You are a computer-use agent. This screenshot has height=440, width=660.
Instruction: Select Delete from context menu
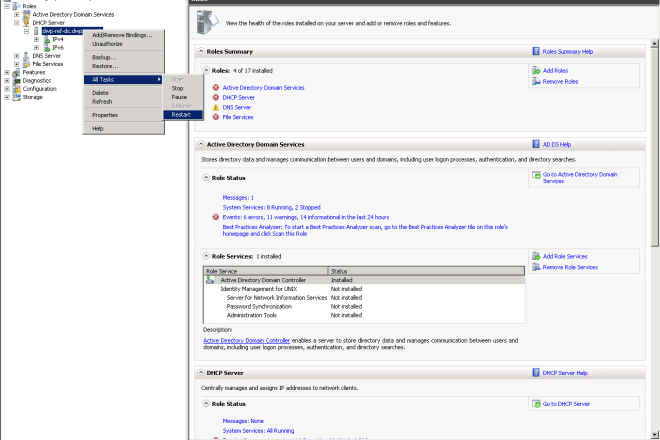(x=123, y=93)
